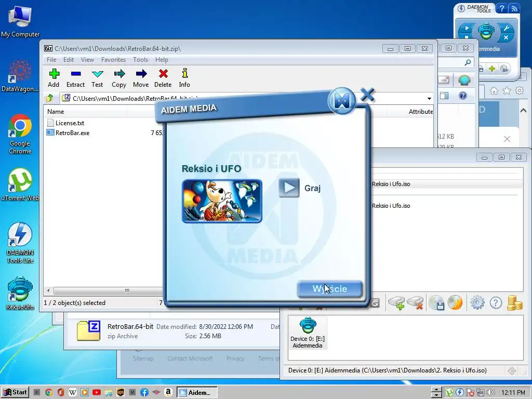Open uTorrent Web desktop shortcut
This screenshot has width=532, height=399.
20,185
